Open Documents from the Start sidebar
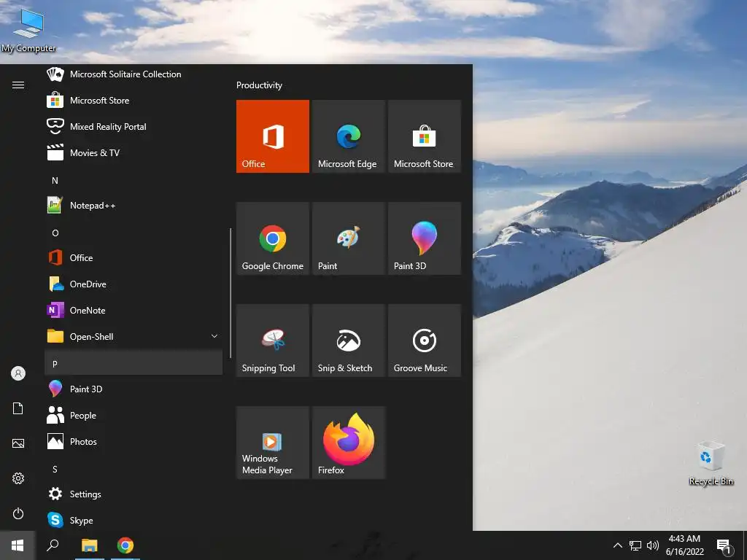 click(18, 408)
